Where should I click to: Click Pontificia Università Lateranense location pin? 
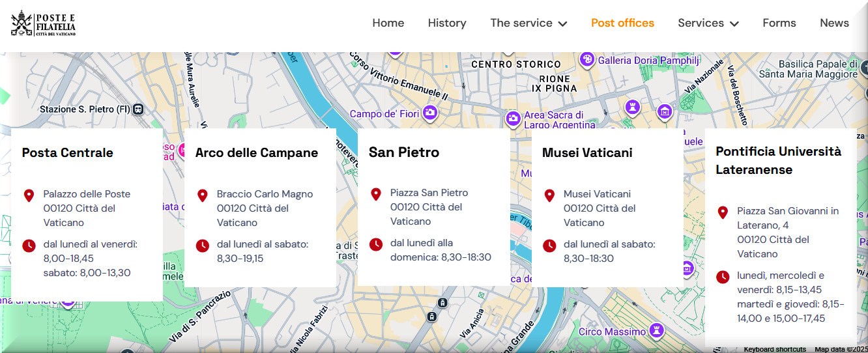tap(722, 213)
